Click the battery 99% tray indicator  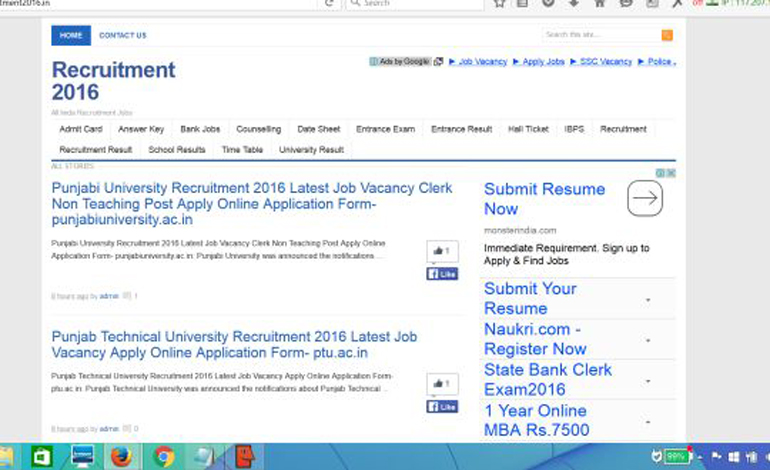click(x=677, y=457)
